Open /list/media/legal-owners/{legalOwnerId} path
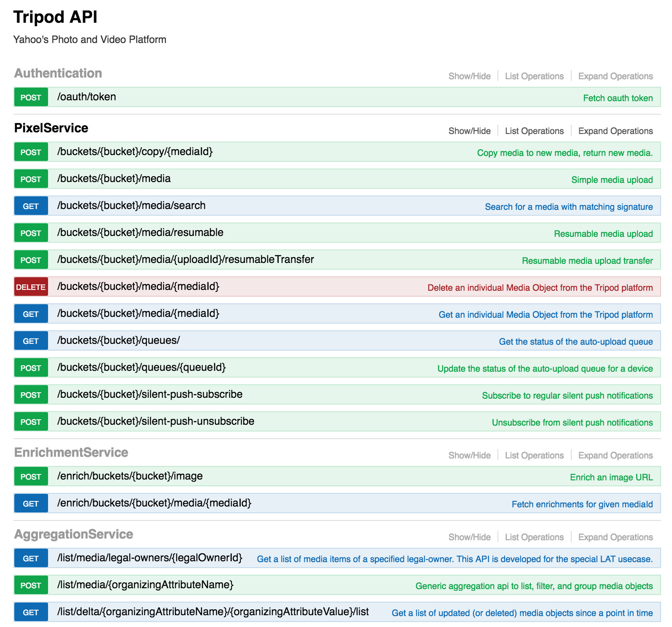The height and width of the screenshot is (627, 672). pyautogui.click(x=150, y=558)
